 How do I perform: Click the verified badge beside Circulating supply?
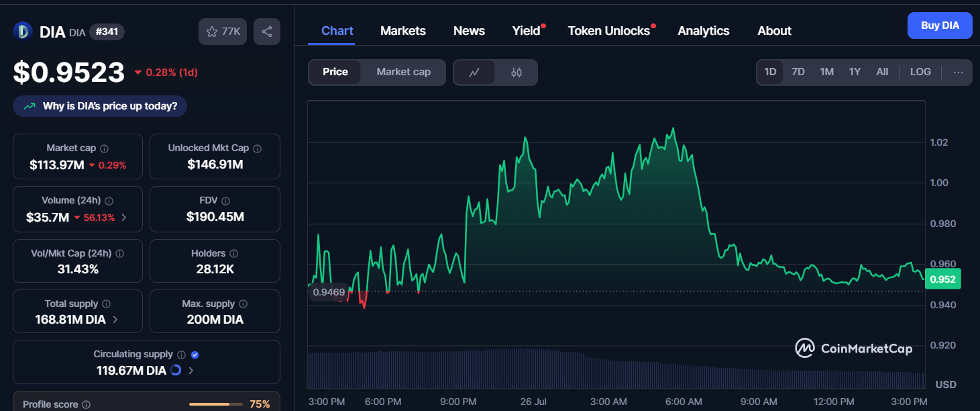coord(195,355)
